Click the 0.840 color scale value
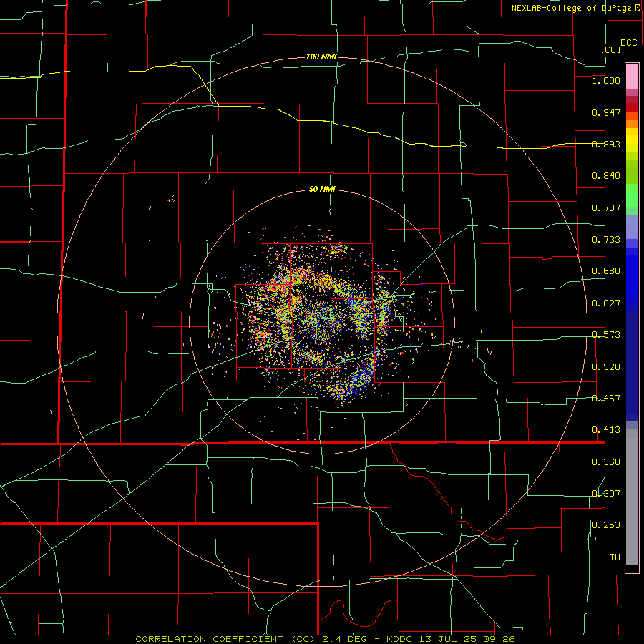This screenshot has width=644, height=644. (606, 176)
